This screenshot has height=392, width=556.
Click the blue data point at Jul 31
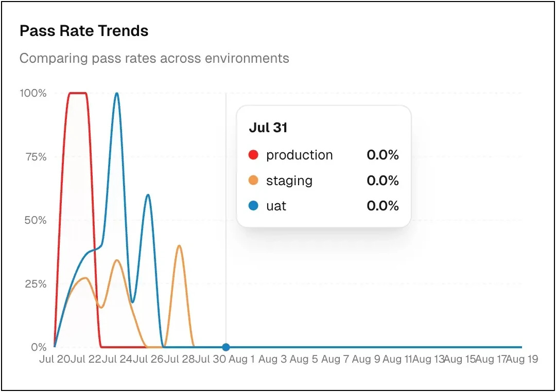click(x=225, y=347)
